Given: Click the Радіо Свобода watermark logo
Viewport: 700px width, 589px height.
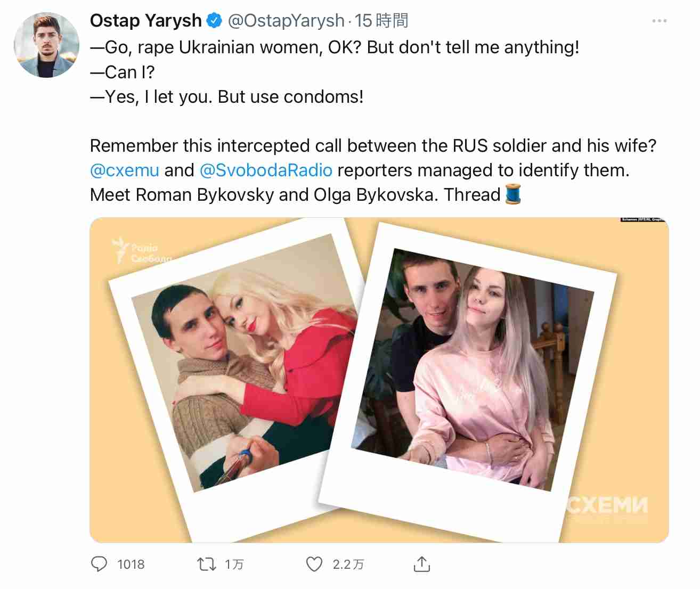Looking at the screenshot, I should 142,251.
